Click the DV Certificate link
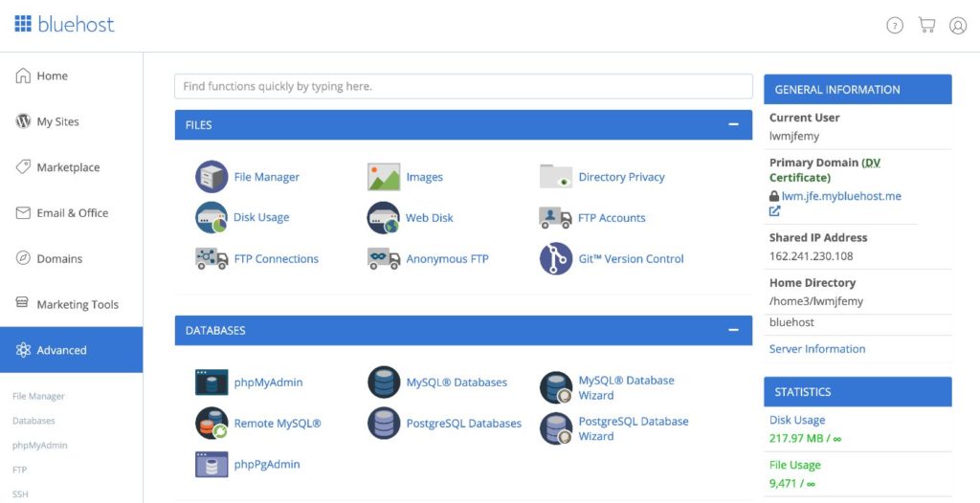The width and height of the screenshot is (980, 503). click(x=825, y=170)
